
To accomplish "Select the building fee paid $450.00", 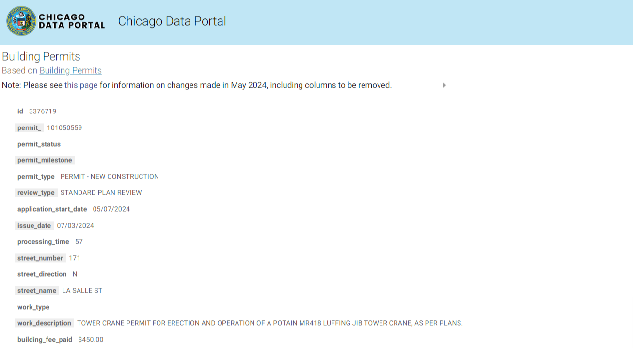I will pos(91,340).
